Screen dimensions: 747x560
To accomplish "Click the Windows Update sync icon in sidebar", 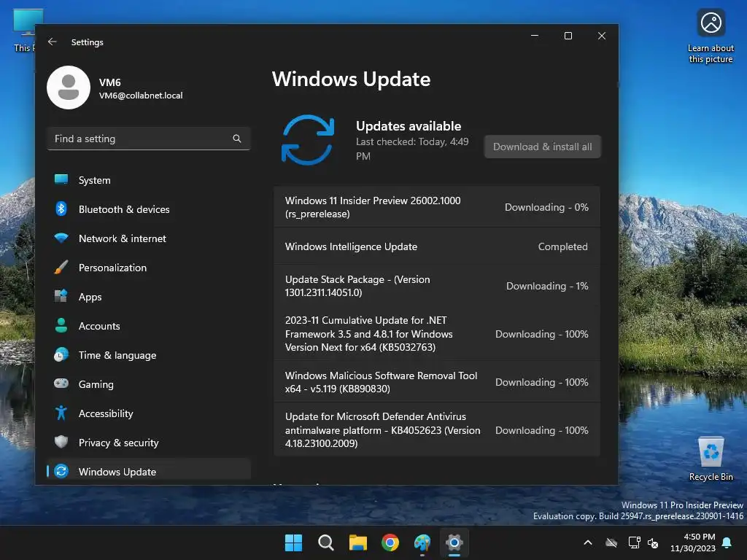I will pos(61,471).
